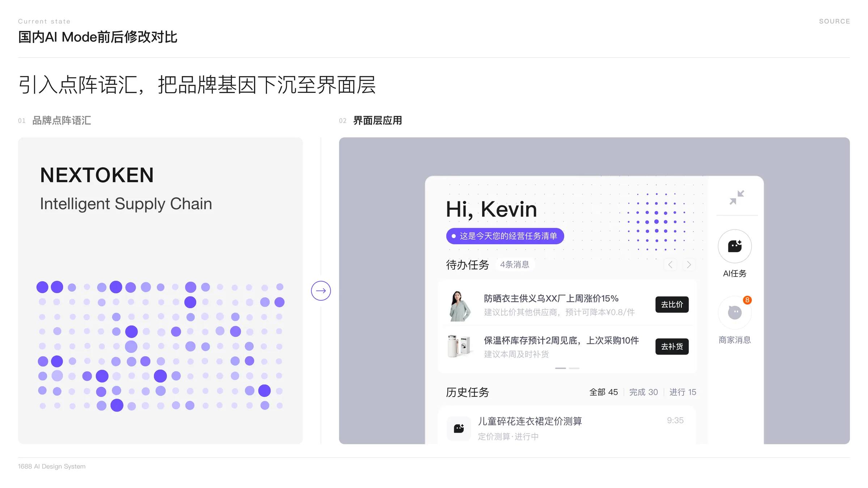The image size is (868, 488).
Task: Click the 历史任务 heading
Action: pos(467,392)
